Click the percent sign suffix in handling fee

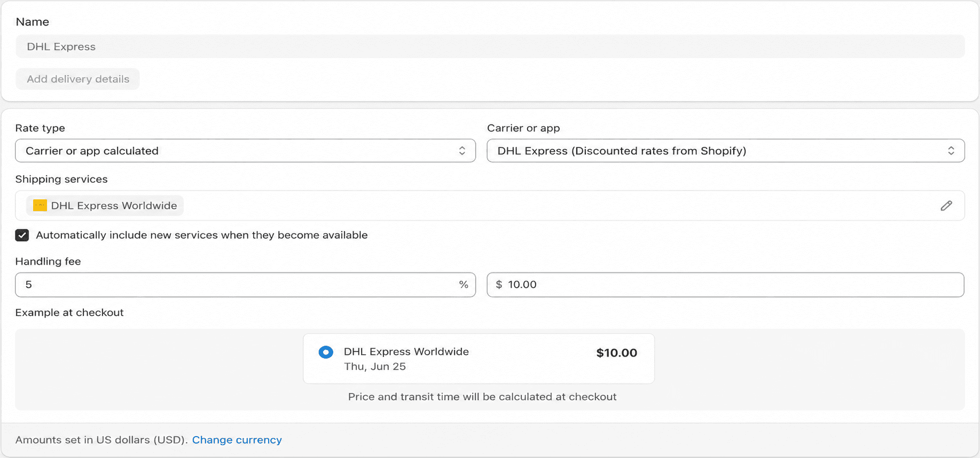[x=464, y=285]
